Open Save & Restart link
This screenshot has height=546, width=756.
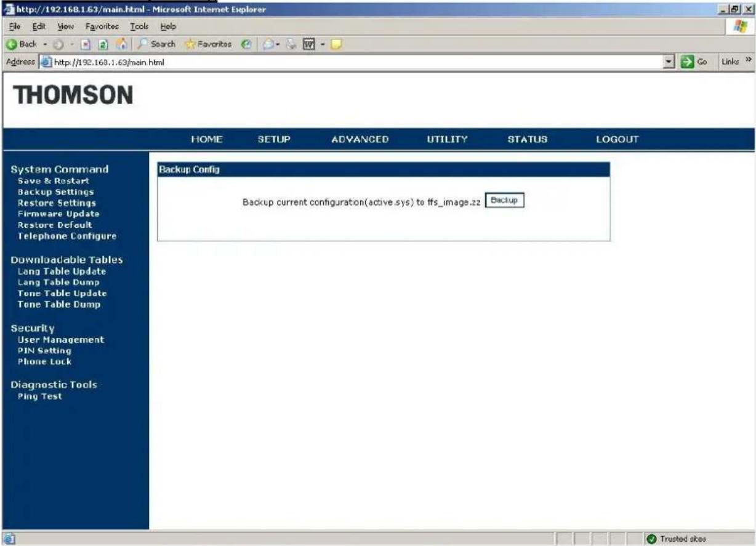point(54,181)
